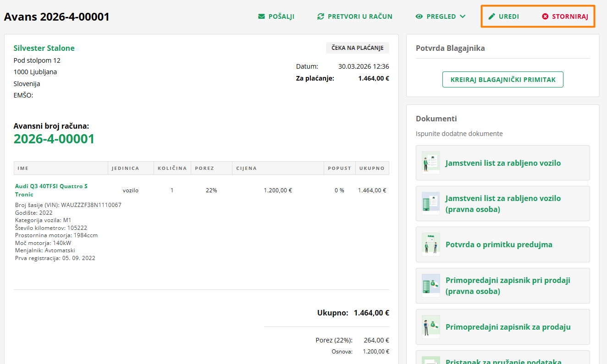Click icon for Primopredajni zapisnik pri prodaji (pravna osoba)
This screenshot has height=364, width=607.
pyautogui.click(x=431, y=286)
